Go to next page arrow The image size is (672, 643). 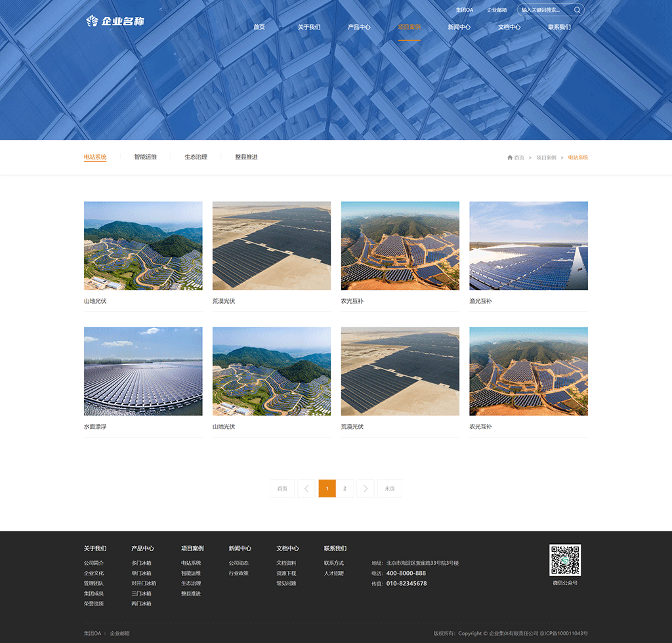tap(366, 488)
